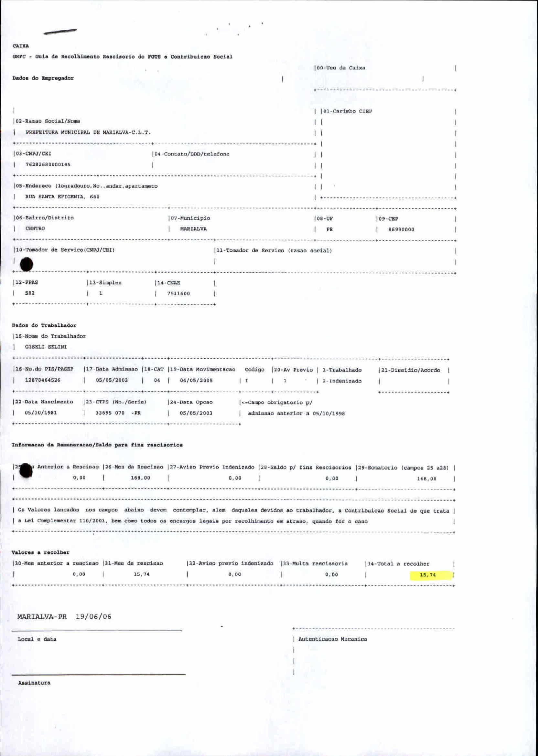The width and height of the screenshot is (538, 756).
Task: Select 'admissao anterior a 05/10/1998' note
Action: 296,414
